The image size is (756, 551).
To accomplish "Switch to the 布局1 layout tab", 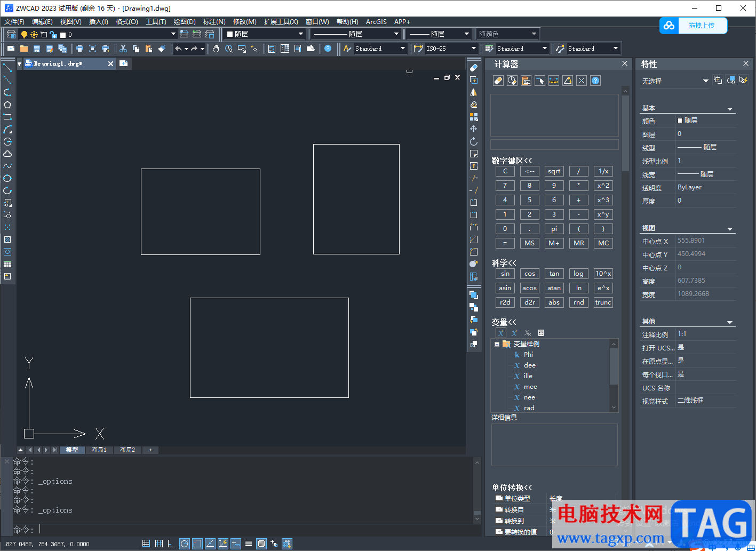I will tap(99, 450).
